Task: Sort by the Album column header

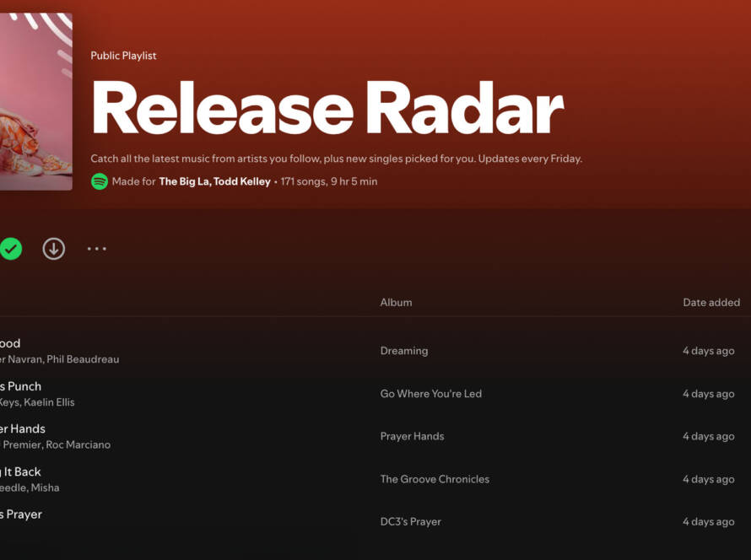Action: pyautogui.click(x=396, y=303)
